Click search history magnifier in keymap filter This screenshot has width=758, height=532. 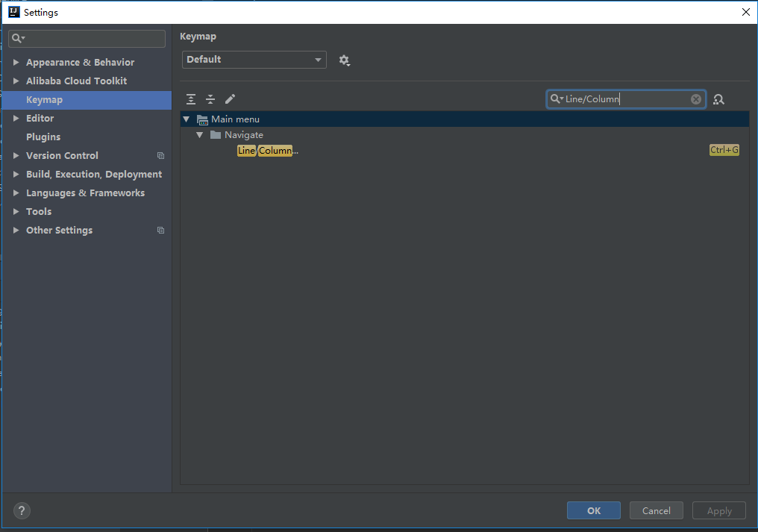tap(557, 98)
